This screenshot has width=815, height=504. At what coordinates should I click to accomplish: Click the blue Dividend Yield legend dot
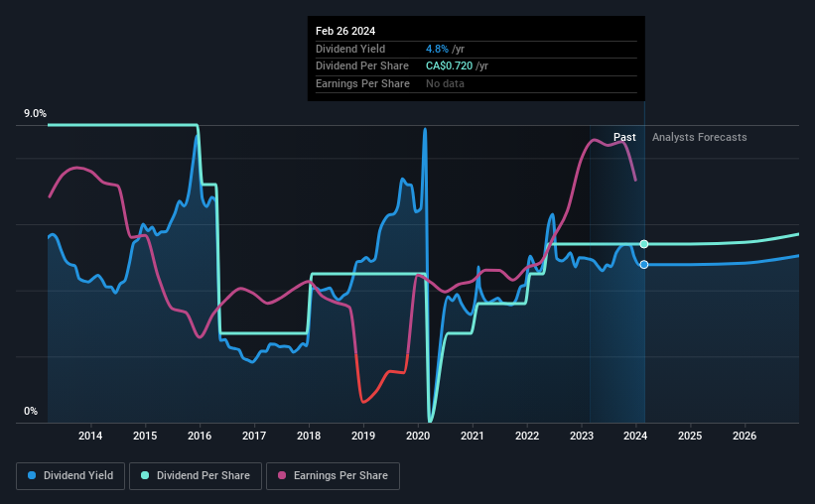click(32, 475)
